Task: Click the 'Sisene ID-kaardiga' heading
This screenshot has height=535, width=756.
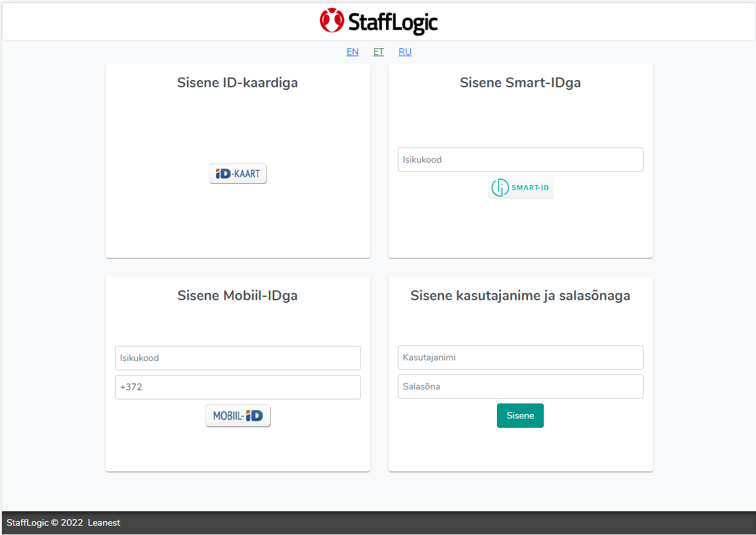Action: tap(237, 83)
